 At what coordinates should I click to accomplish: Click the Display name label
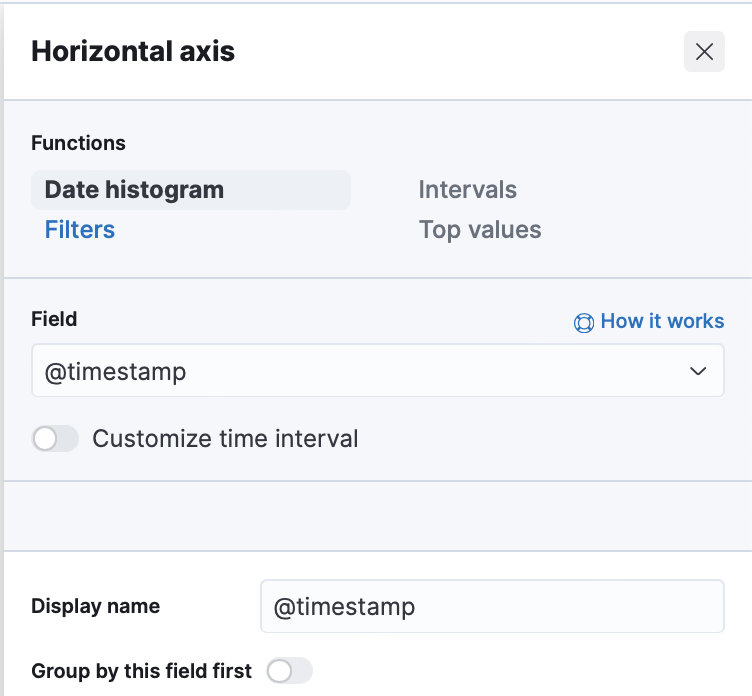click(x=95, y=606)
